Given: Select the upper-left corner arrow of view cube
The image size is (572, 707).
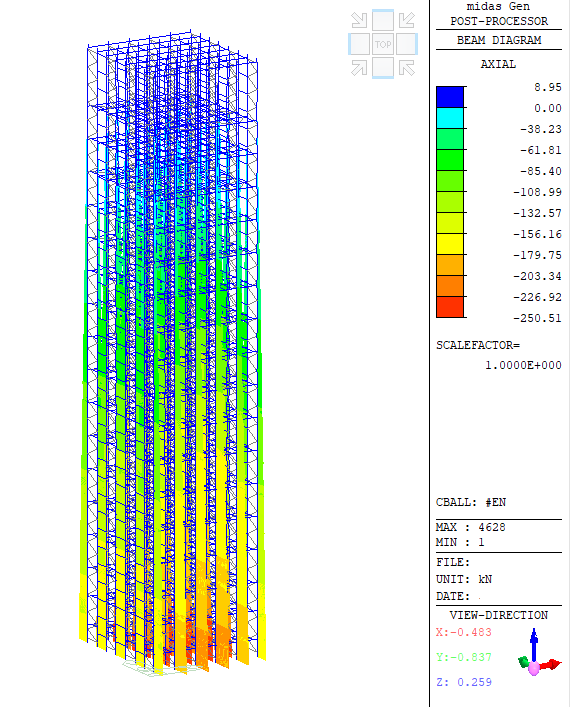Looking at the screenshot, I should 359,20.
